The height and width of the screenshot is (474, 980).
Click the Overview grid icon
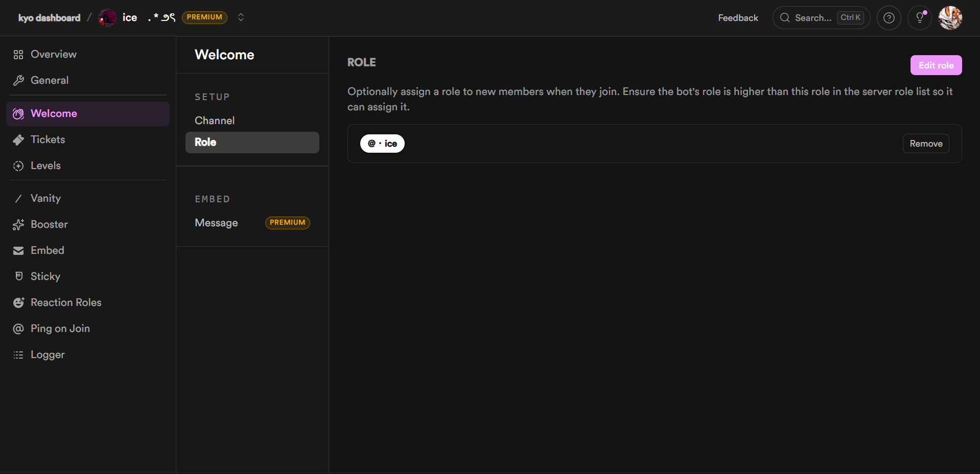pos(18,55)
